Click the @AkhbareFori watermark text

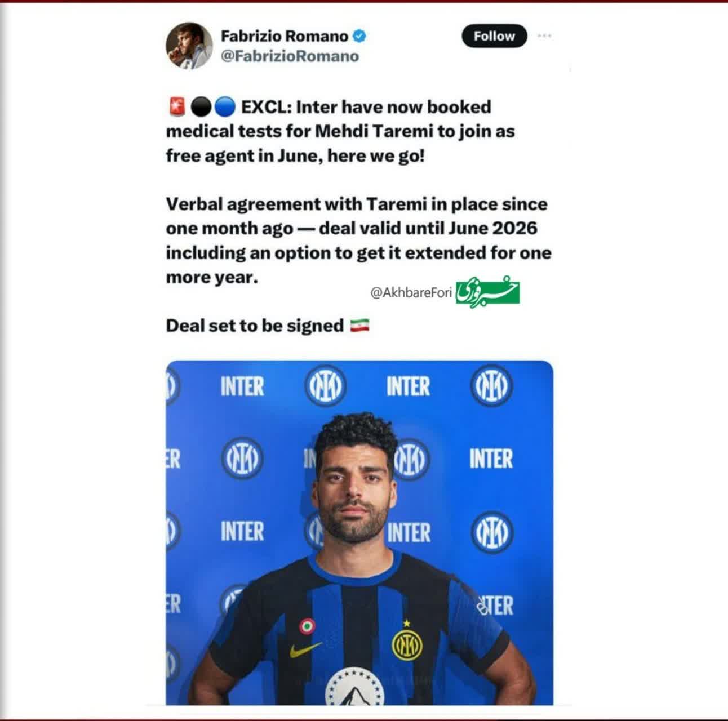[x=411, y=292]
